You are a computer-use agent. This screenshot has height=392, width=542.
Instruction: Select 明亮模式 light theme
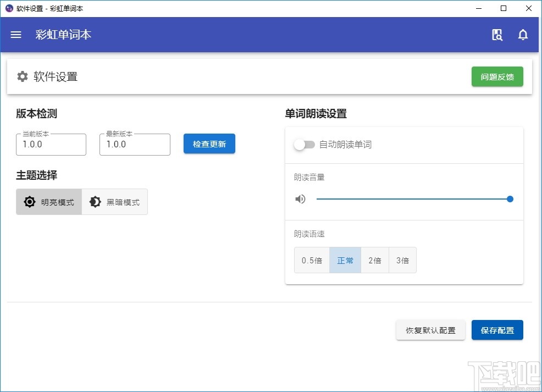click(49, 202)
